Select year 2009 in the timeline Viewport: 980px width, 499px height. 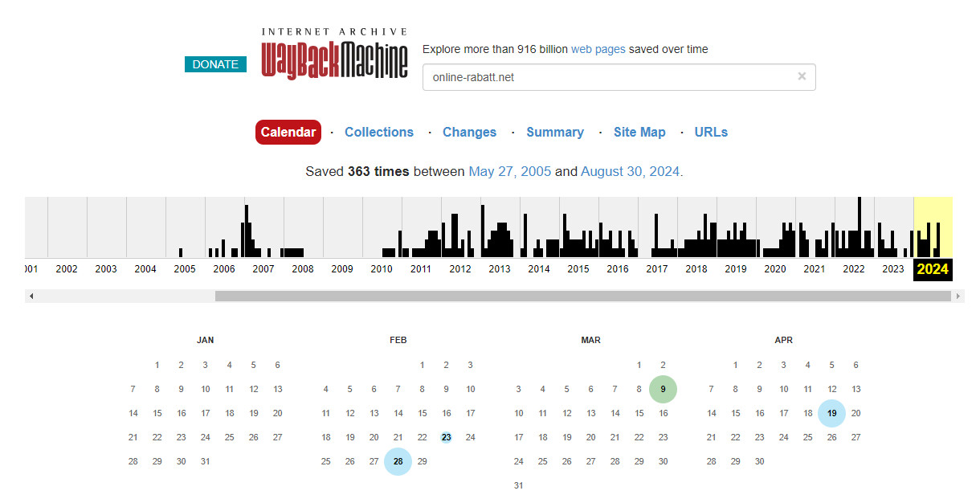342,269
